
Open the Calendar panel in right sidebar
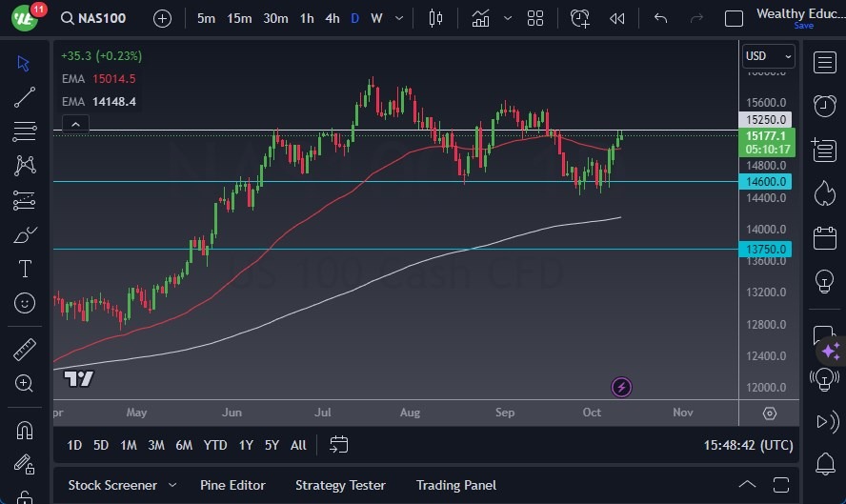(x=825, y=238)
